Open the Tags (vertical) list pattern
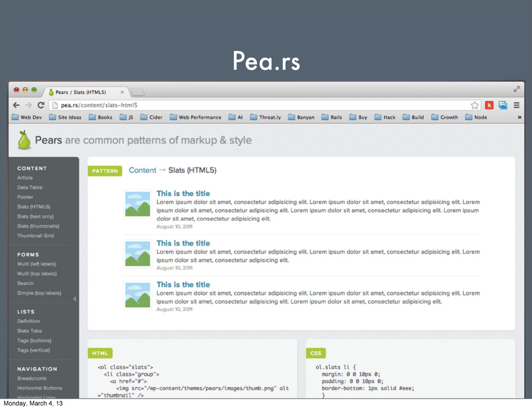The image size is (532, 409). 34,350
